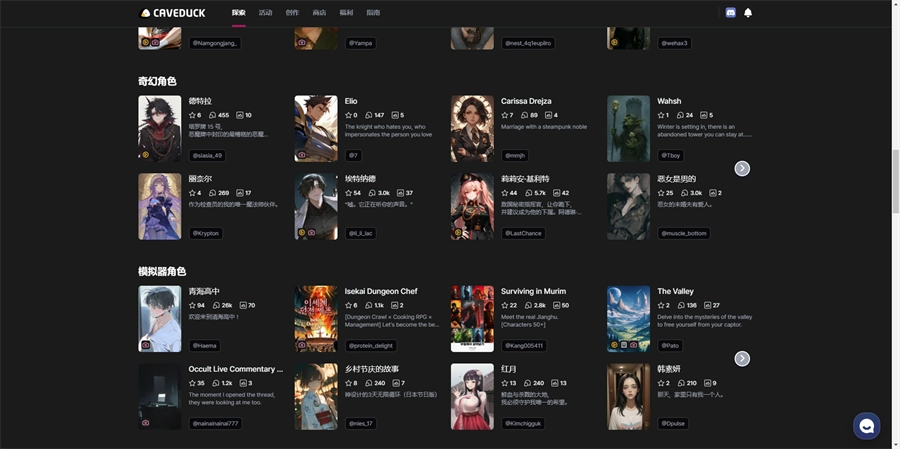Open the 创作 tab
Viewport: 900px width, 449px height.
[x=292, y=13]
